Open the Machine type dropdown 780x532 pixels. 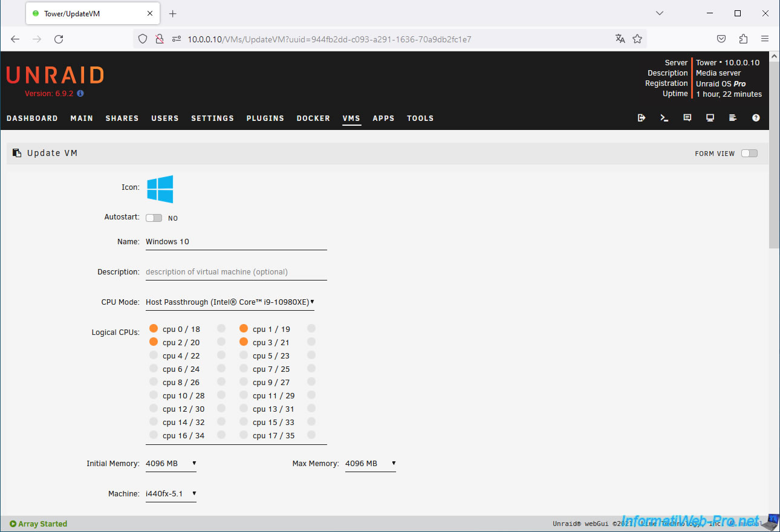pyautogui.click(x=171, y=494)
